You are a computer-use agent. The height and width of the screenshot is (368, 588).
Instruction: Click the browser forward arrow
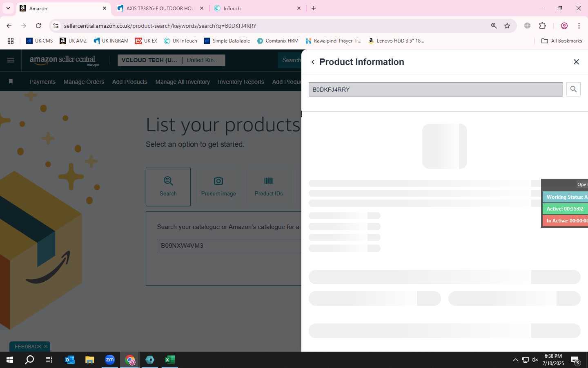click(x=24, y=26)
